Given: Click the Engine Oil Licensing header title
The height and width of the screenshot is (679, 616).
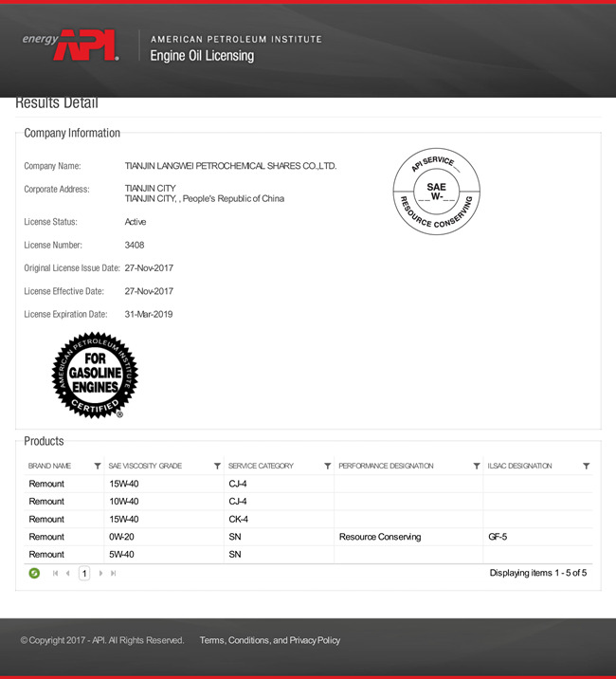Looking at the screenshot, I should click(x=202, y=56).
